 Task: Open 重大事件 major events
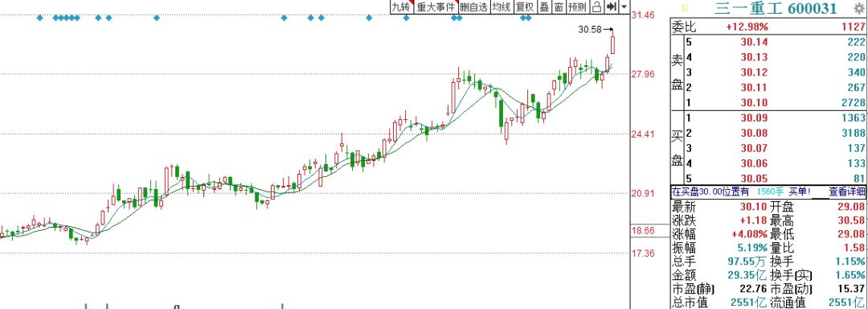[436, 6]
